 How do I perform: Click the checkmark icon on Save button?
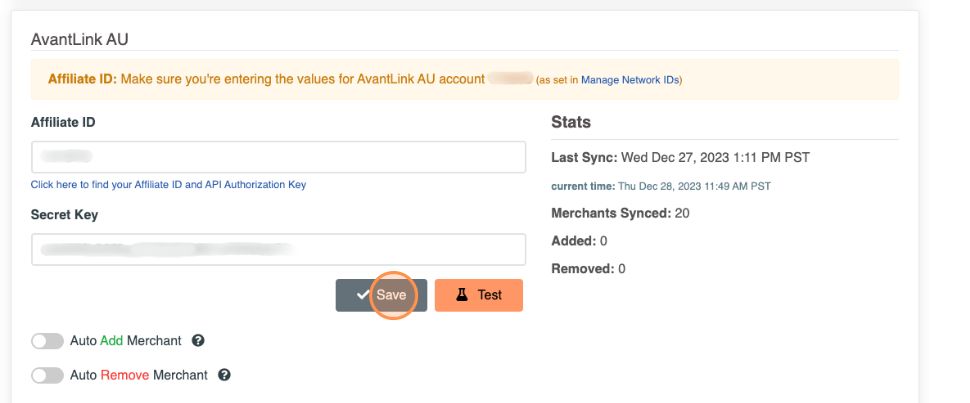362,295
